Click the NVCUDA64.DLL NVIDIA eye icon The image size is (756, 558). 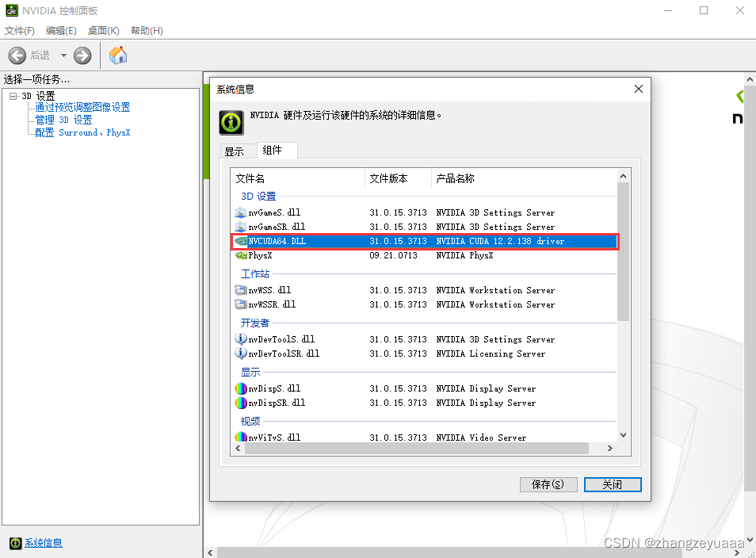pos(241,241)
